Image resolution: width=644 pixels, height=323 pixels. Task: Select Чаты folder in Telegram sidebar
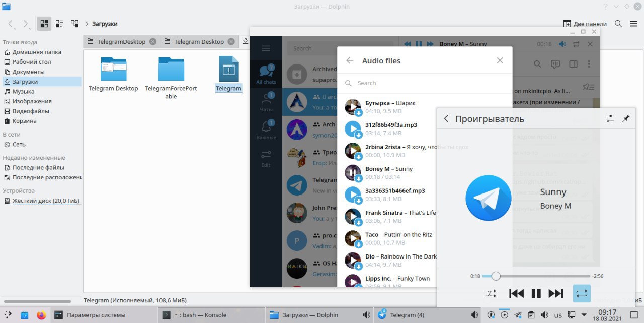[266, 102]
